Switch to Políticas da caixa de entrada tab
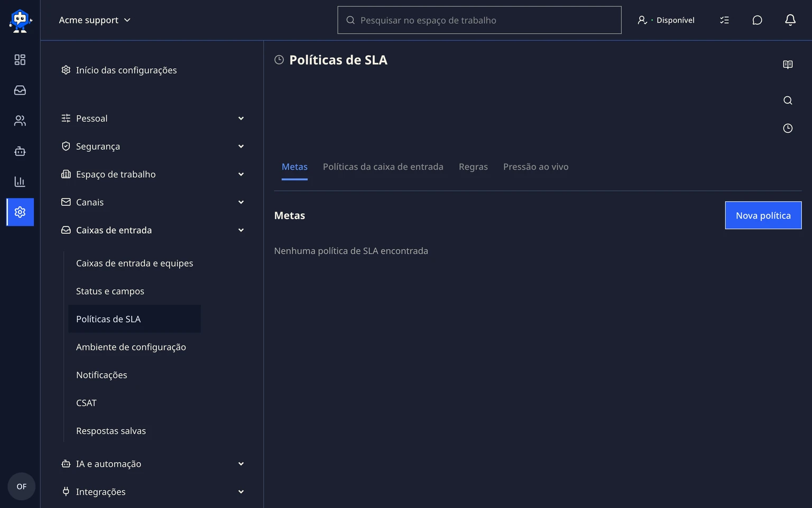The width and height of the screenshot is (812, 508). coord(383,167)
